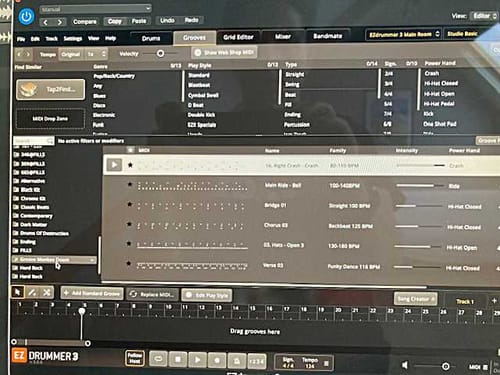Image resolution: width=500 pixels, height=375 pixels.
Task: Click the groove search field
Action: click(x=33, y=141)
